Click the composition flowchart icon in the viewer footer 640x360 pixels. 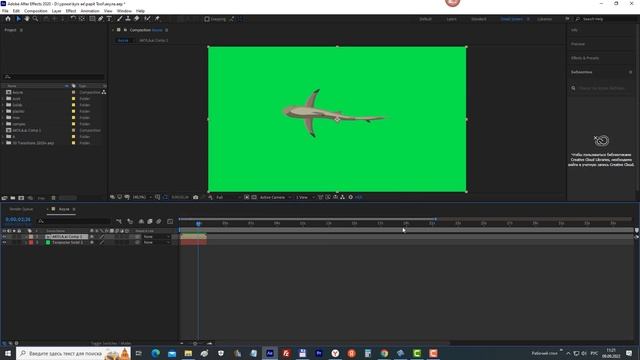[342, 197]
